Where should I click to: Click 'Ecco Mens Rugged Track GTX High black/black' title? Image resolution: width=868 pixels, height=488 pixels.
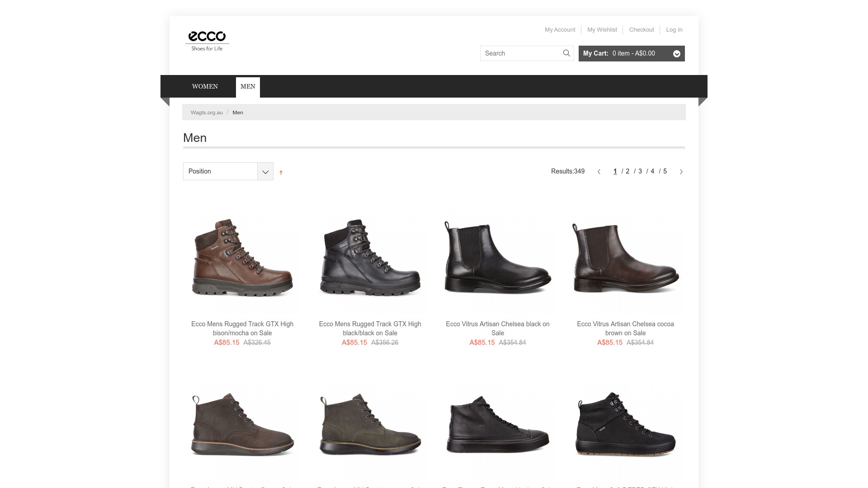pos(370,328)
